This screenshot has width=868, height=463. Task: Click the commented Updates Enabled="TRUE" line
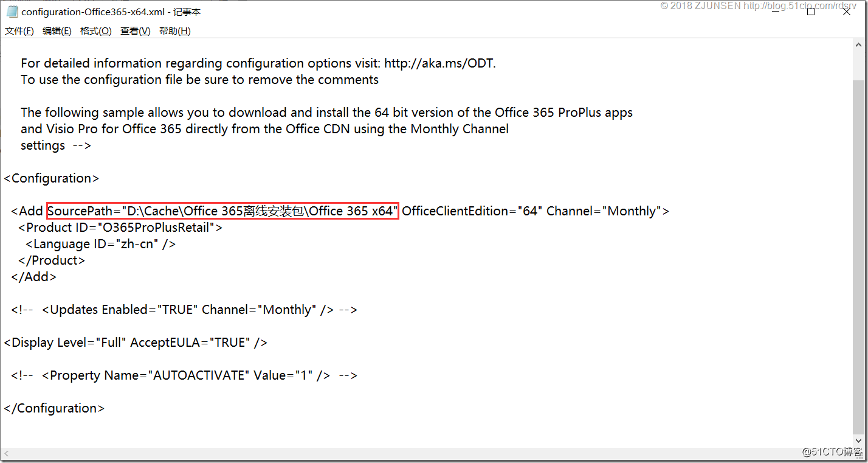[184, 310]
